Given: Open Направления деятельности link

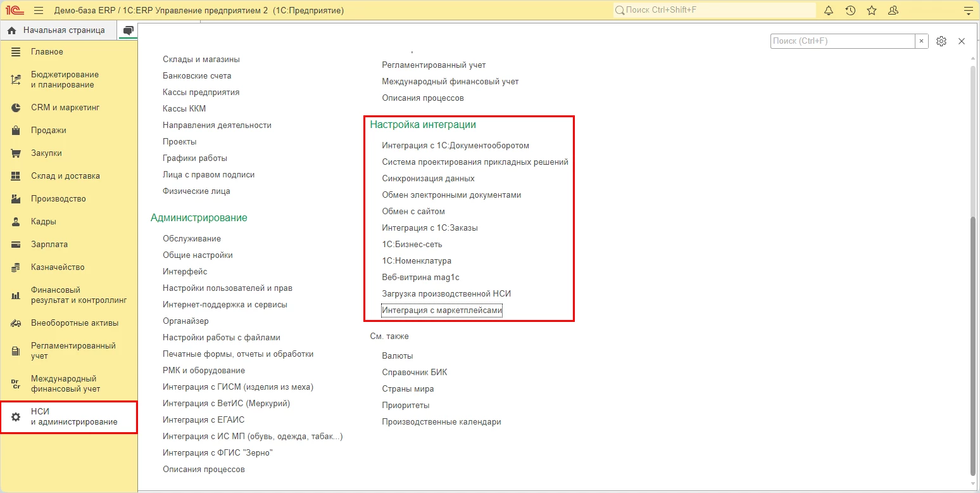Looking at the screenshot, I should coord(217,125).
